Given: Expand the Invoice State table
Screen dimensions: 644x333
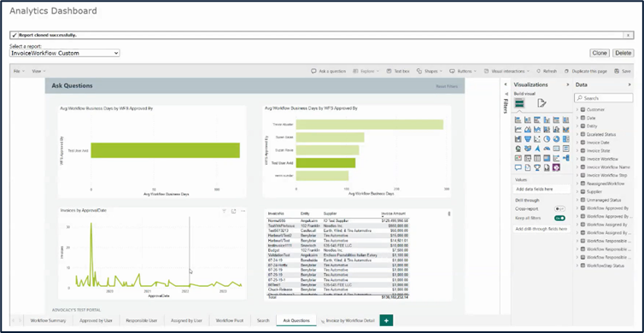Looking at the screenshot, I should pyautogui.click(x=577, y=150).
